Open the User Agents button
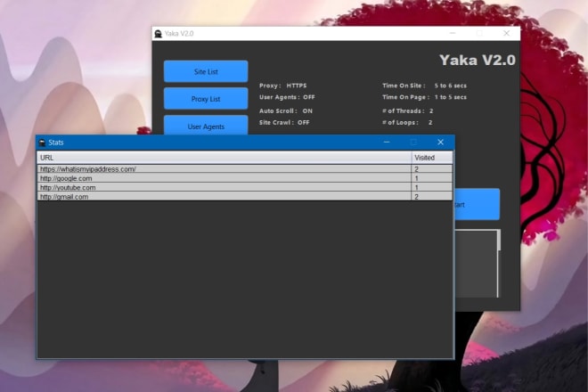Image resolution: width=588 pixels, height=392 pixels. click(206, 126)
